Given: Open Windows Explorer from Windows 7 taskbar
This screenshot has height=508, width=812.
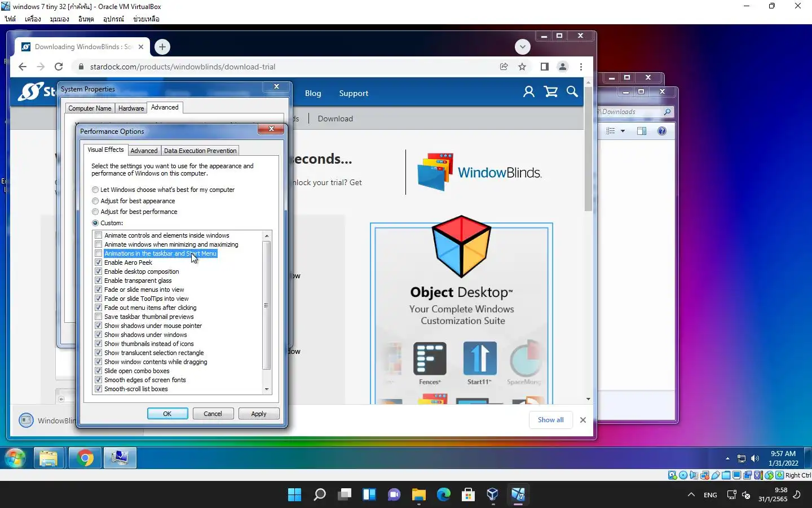Looking at the screenshot, I should pyautogui.click(x=48, y=458).
